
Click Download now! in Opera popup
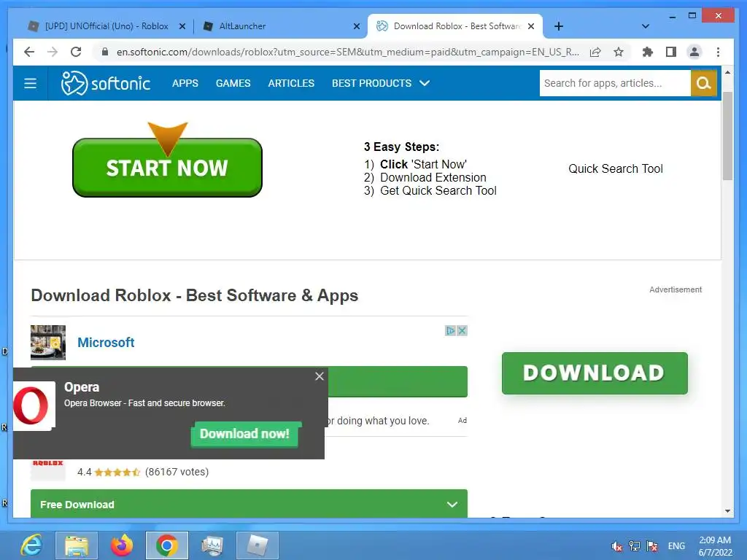coord(244,434)
